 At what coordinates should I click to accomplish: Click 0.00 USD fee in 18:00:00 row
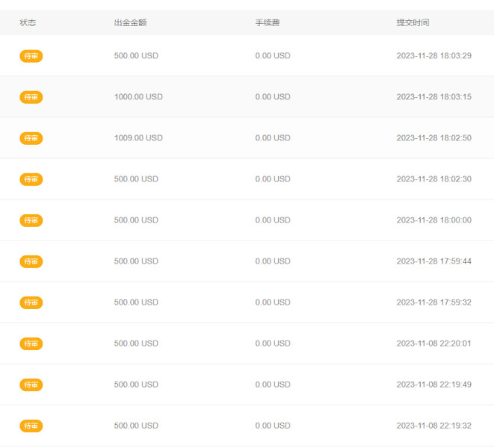[x=273, y=220]
